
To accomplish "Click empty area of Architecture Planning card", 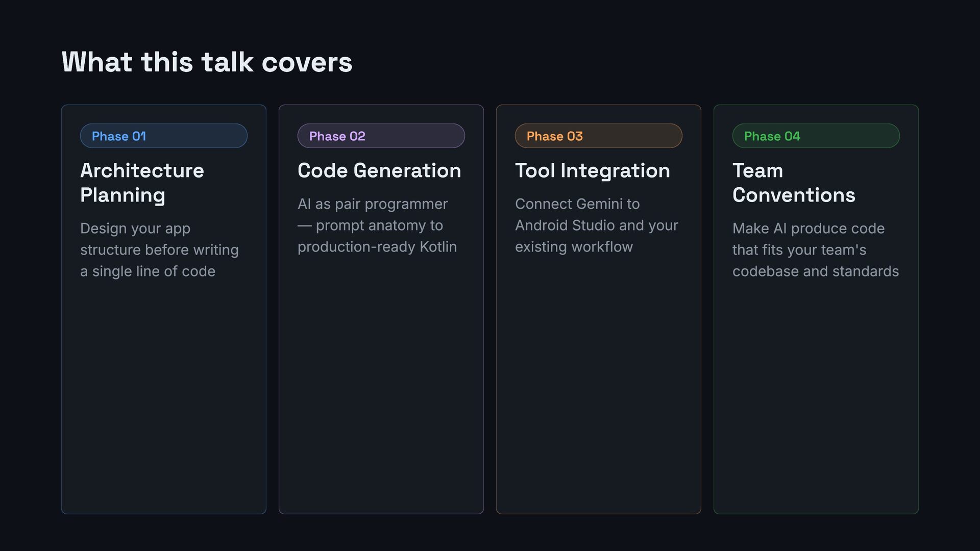I will pyautogui.click(x=164, y=398).
